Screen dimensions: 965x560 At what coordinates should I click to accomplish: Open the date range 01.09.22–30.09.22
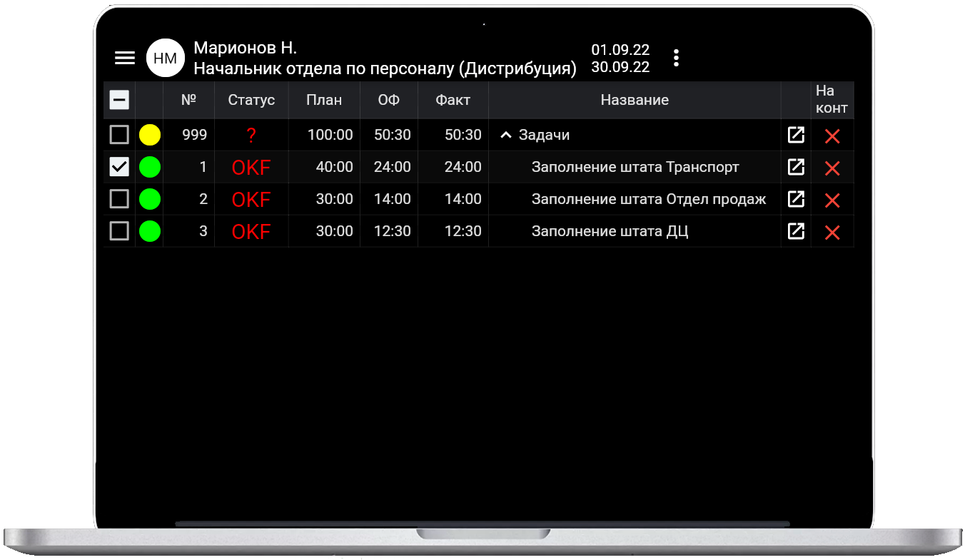[x=620, y=58]
